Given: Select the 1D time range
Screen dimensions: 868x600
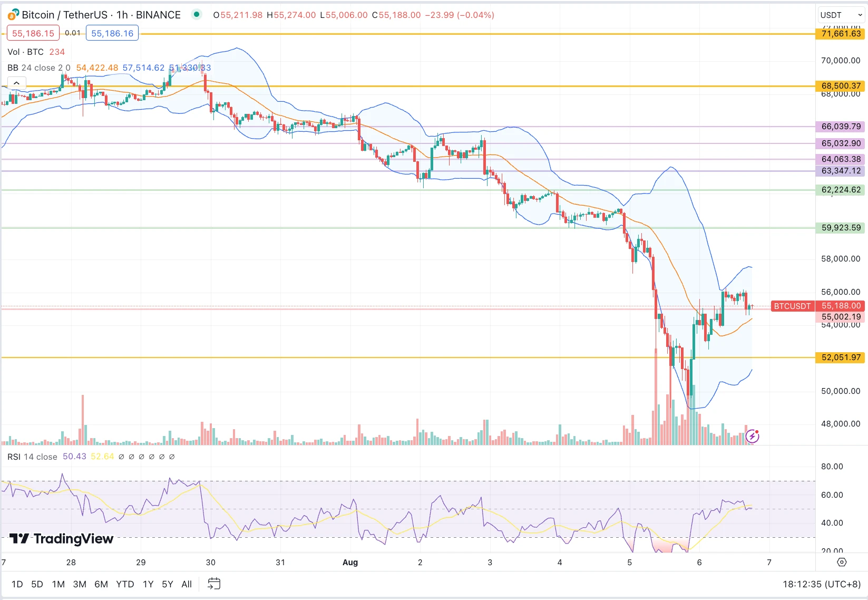Looking at the screenshot, I should tap(17, 584).
